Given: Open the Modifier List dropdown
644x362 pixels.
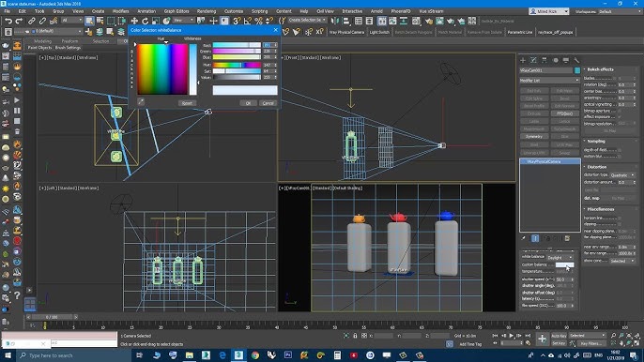Looking at the screenshot, I should pyautogui.click(x=549, y=81).
